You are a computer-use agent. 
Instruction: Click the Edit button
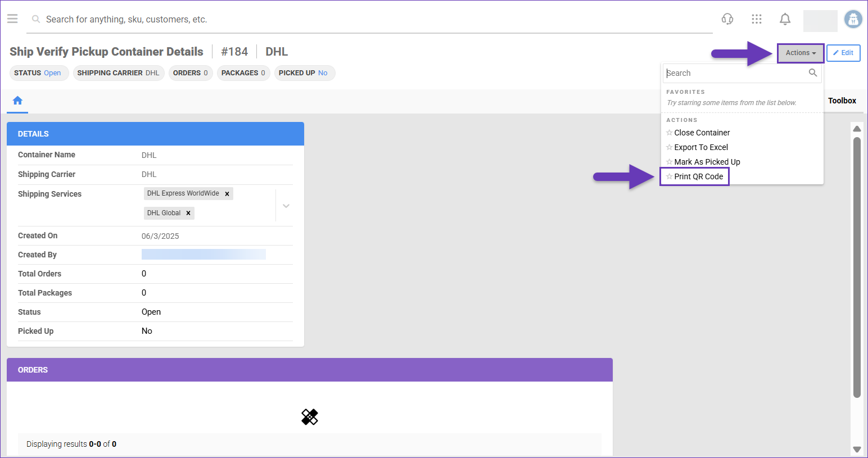tap(843, 53)
